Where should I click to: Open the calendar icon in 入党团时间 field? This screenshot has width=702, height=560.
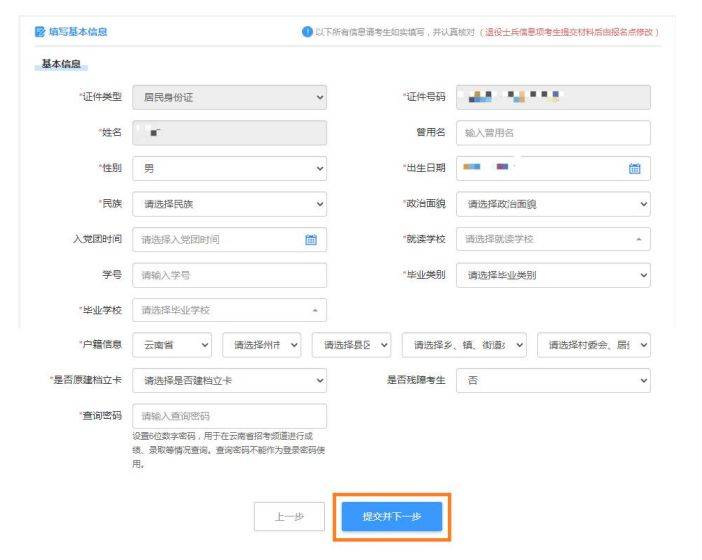point(311,239)
